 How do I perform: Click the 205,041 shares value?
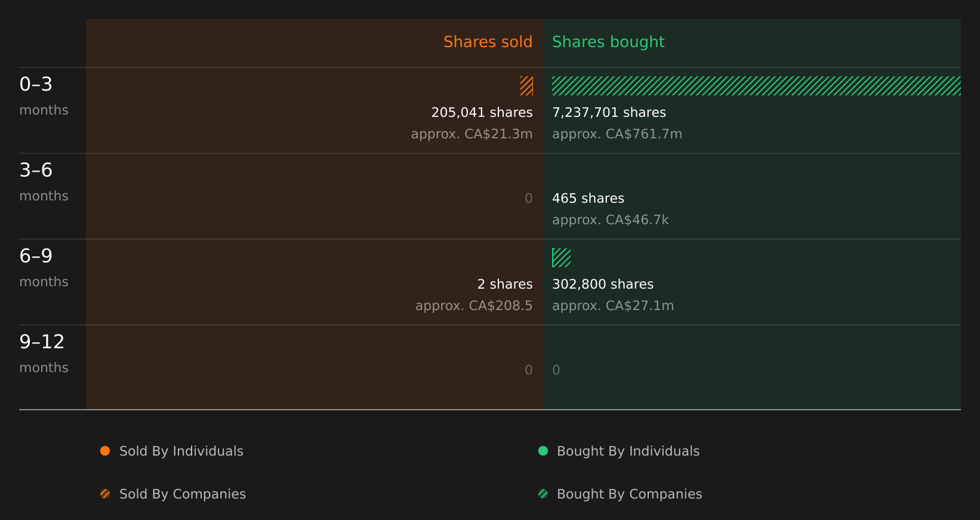click(x=482, y=113)
